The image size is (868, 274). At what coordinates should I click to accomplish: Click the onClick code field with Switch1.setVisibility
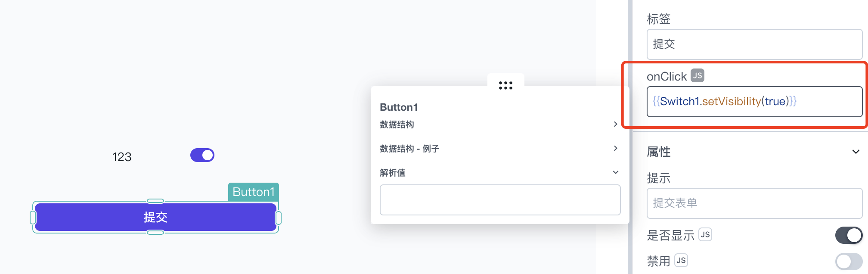pyautogui.click(x=754, y=102)
